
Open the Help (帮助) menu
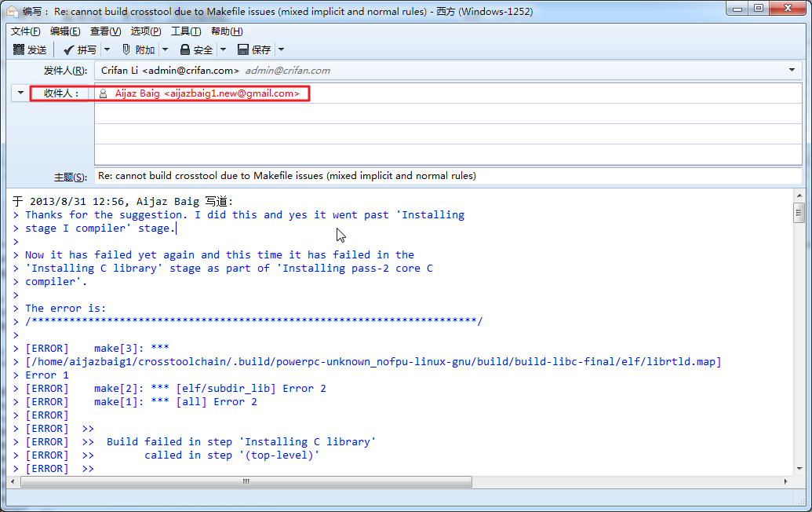tap(227, 31)
